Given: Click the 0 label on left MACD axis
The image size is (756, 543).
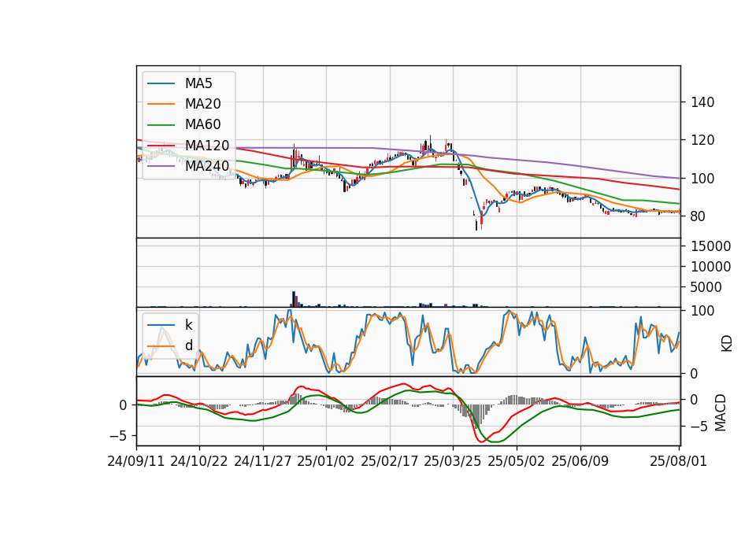Looking at the screenshot, I should (x=123, y=405).
